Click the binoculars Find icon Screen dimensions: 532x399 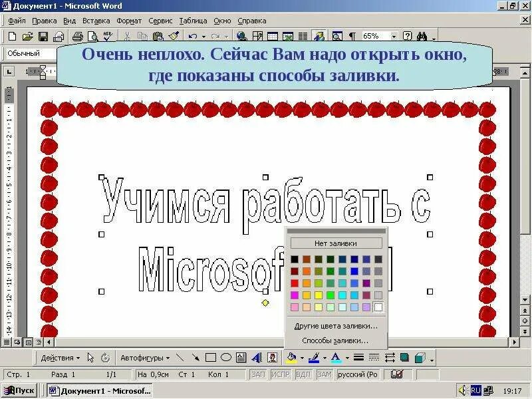point(422,36)
